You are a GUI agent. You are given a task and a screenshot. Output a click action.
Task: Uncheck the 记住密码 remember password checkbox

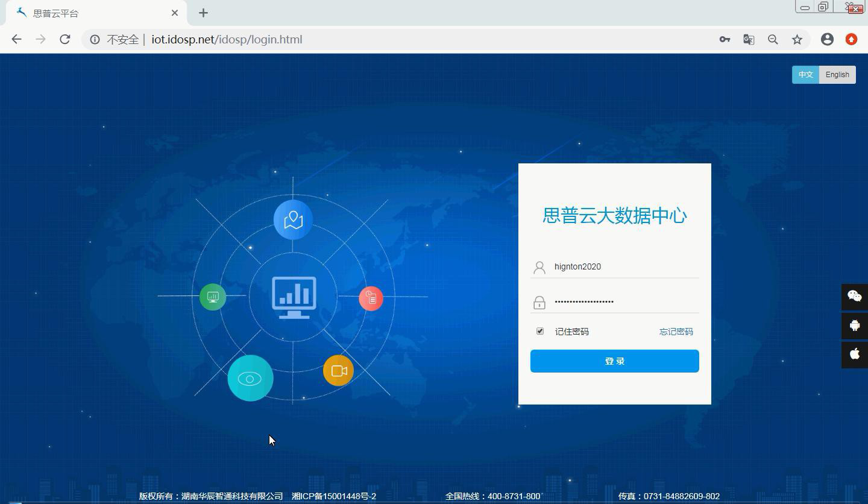tap(539, 331)
